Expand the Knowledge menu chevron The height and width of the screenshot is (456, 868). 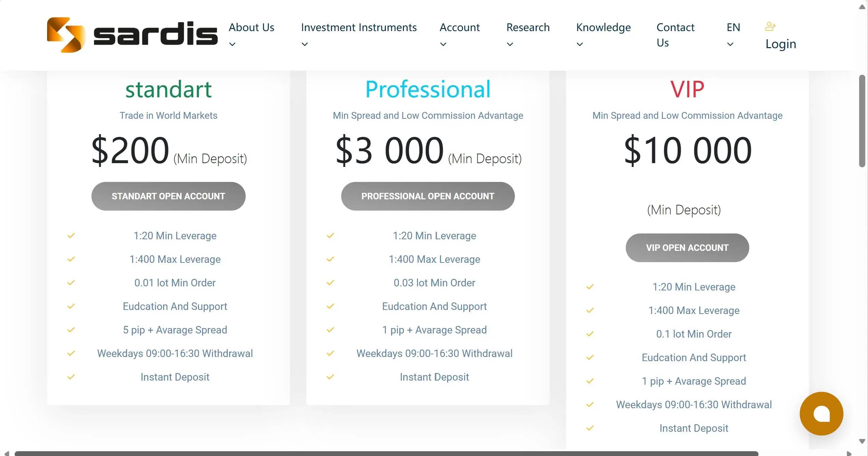(580, 44)
